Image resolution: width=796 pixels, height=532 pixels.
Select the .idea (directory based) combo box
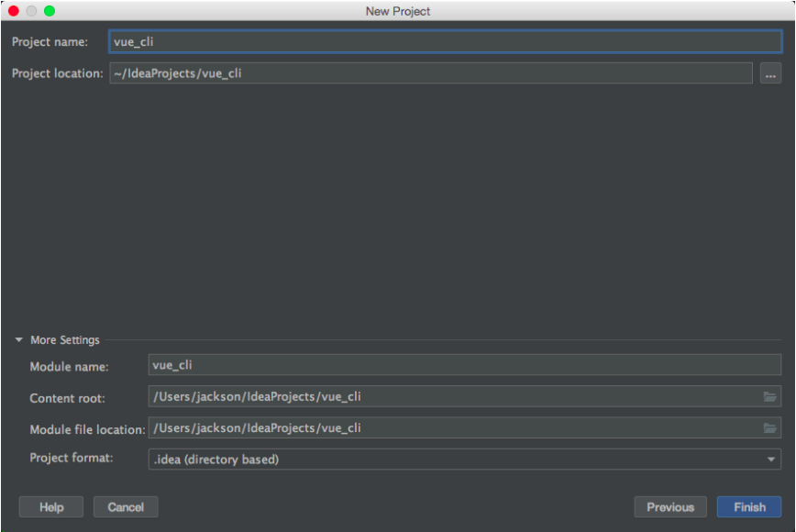coord(465,460)
